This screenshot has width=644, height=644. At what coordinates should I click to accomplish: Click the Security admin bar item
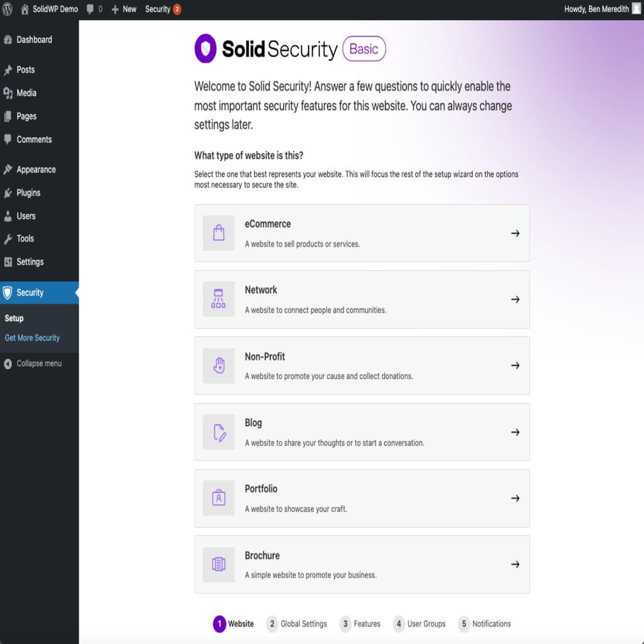click(163, 9)
